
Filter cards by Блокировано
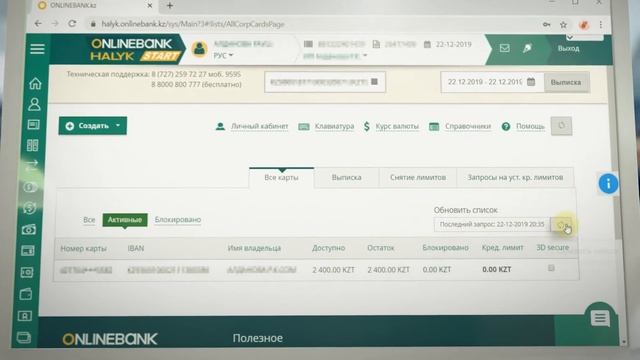click(178, 220)
